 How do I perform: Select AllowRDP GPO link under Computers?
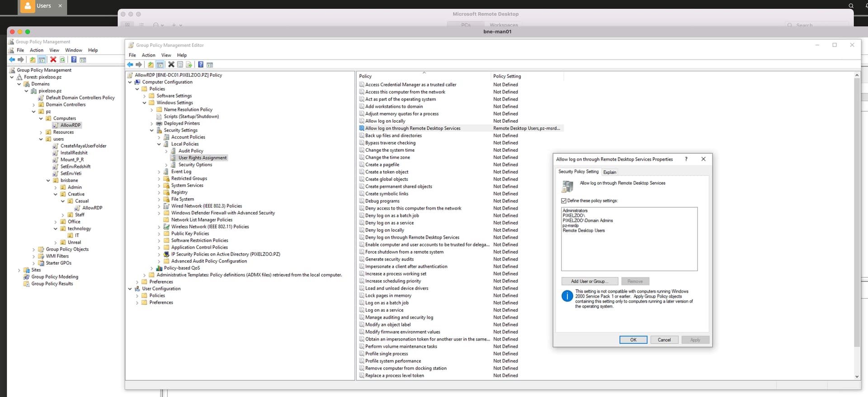(x=71, y=125)
